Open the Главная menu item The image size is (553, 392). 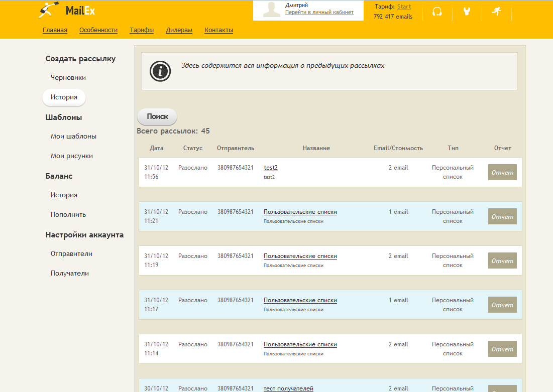click(55, 30)
